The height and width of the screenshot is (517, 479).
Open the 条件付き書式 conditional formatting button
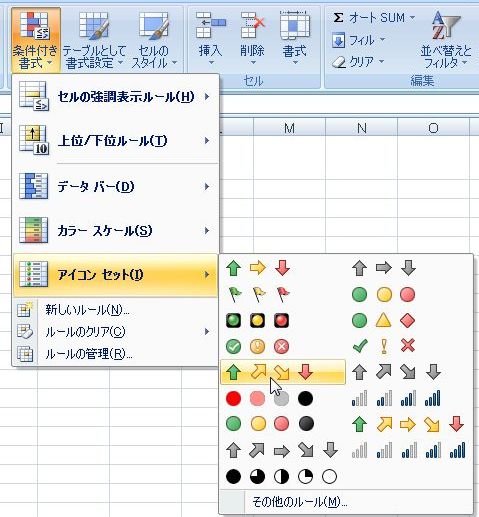tap(35, 40)
